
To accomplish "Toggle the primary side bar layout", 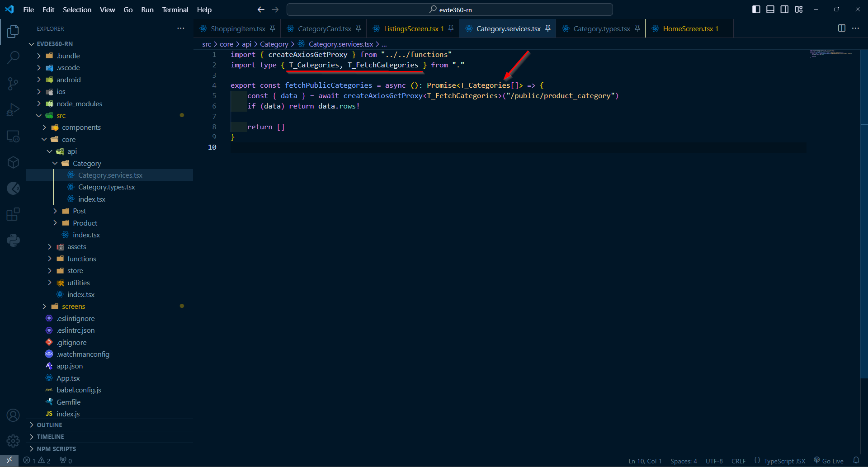I will tap(756, 9).
